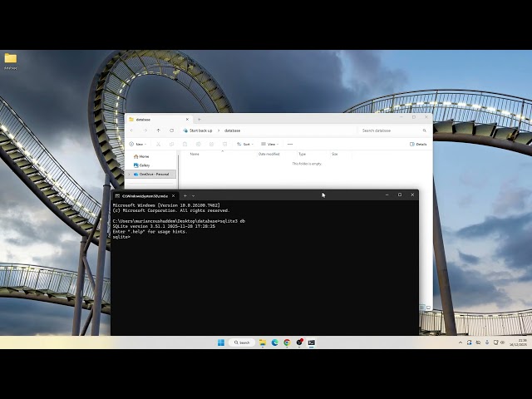The height and width of the screenshot is (399, 532).
Task: Click the search magnifier in Explorer
Action: coord(424,131)
